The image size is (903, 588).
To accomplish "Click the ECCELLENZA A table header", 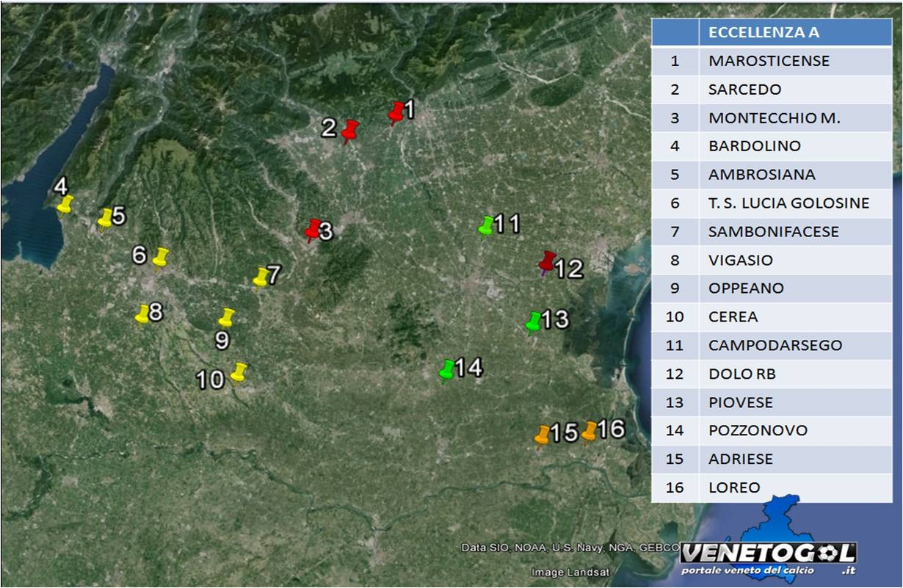I will pos(764,32).
